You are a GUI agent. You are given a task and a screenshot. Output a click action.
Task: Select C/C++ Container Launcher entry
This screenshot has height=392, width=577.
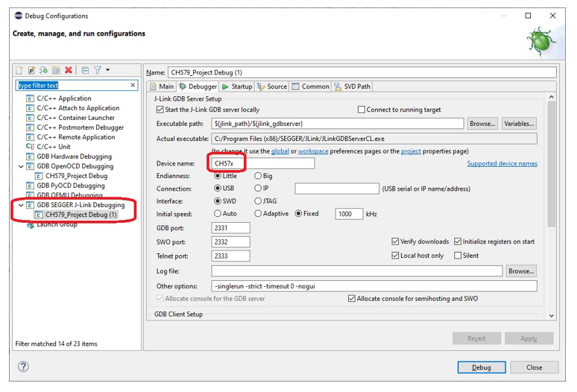[75, 118]
